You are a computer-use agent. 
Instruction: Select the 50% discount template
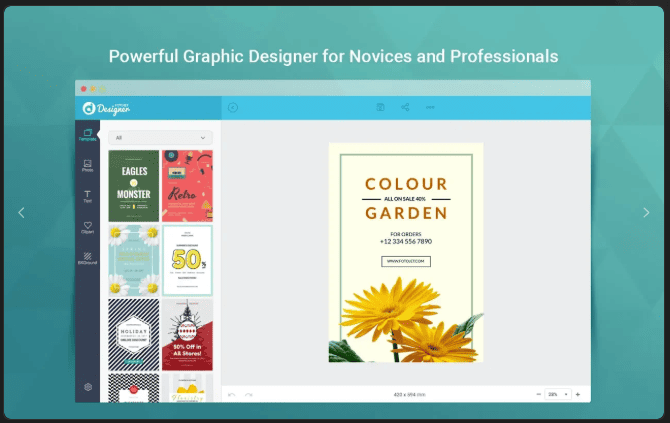tap(187, 260)
